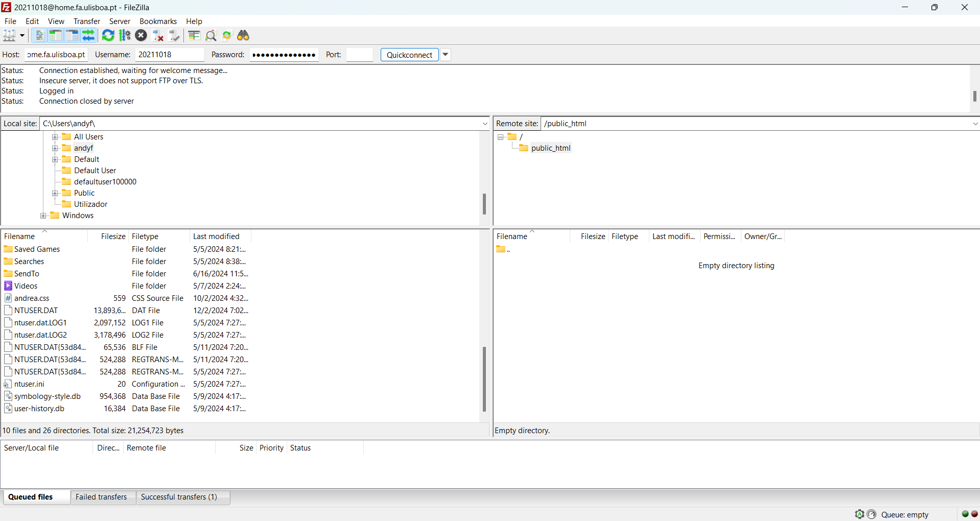Toggle processing of the transfer queue
The height and width of the screenshot is (521, 980).
[x=125, y=35]
